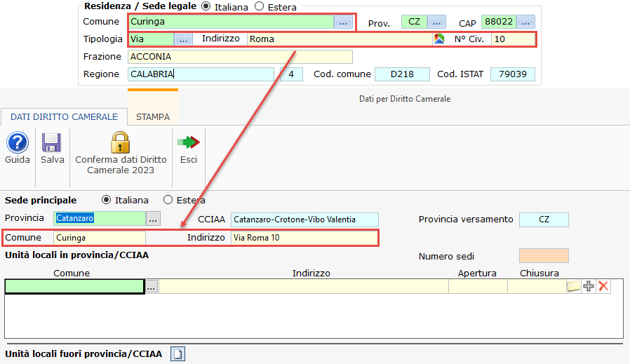
Task: Click the Salva floppy disk icon
Action: click(52, 142)
